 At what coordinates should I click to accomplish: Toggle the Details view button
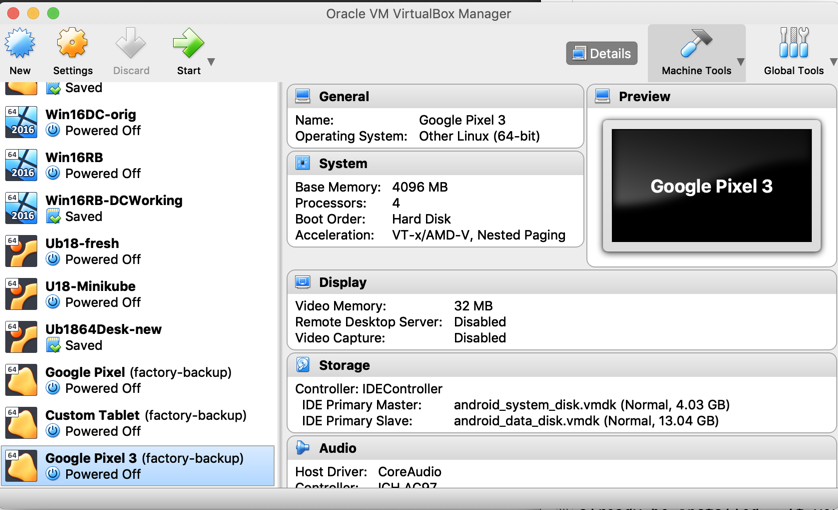pos(601,53)
